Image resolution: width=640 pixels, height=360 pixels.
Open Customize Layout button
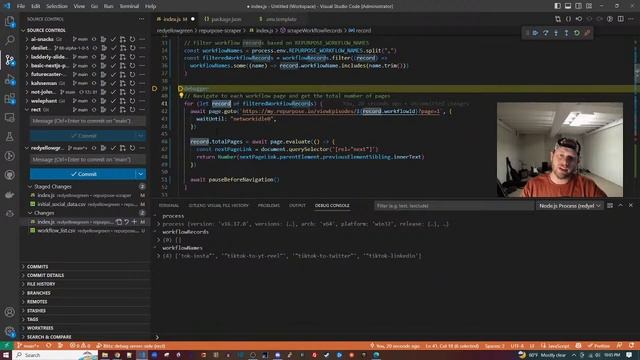[x=589, y=6]
